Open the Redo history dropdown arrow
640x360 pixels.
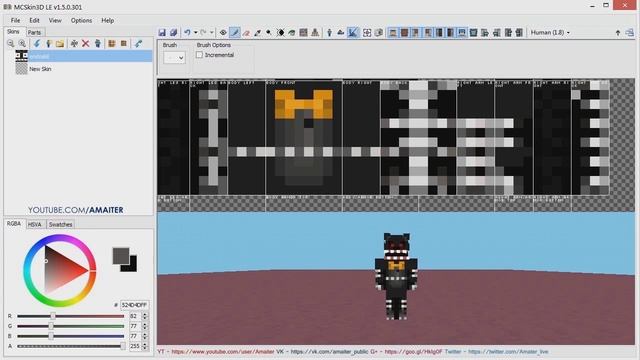[x=211, y=33]
